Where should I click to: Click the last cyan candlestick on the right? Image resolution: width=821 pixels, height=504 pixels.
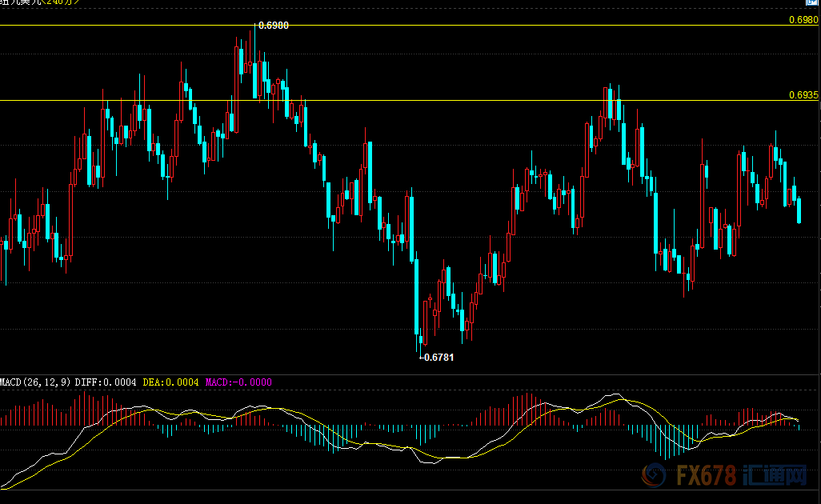799,210
